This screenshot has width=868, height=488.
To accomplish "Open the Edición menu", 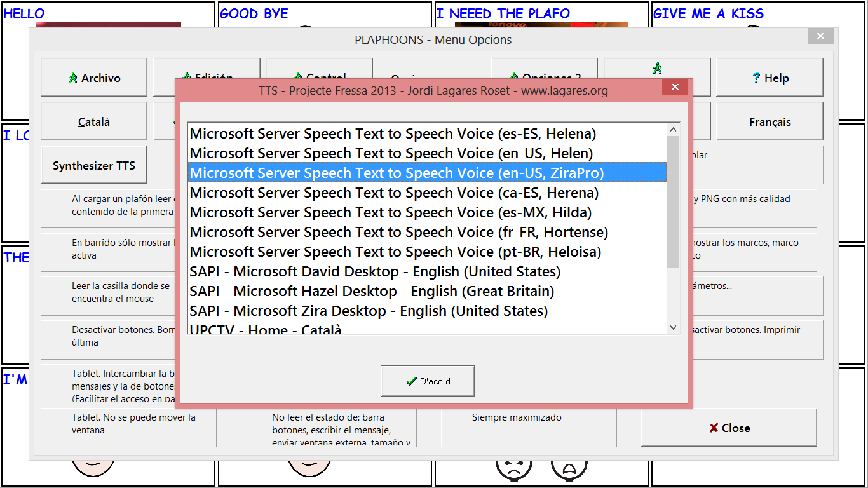I will 207,69.
